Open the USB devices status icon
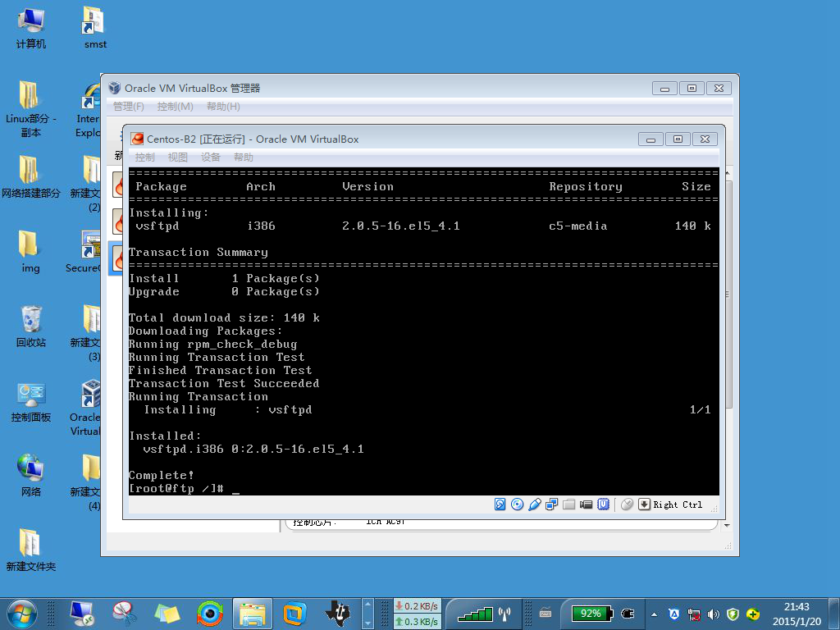This screenshot has height=630, width=840. point(534,504)
